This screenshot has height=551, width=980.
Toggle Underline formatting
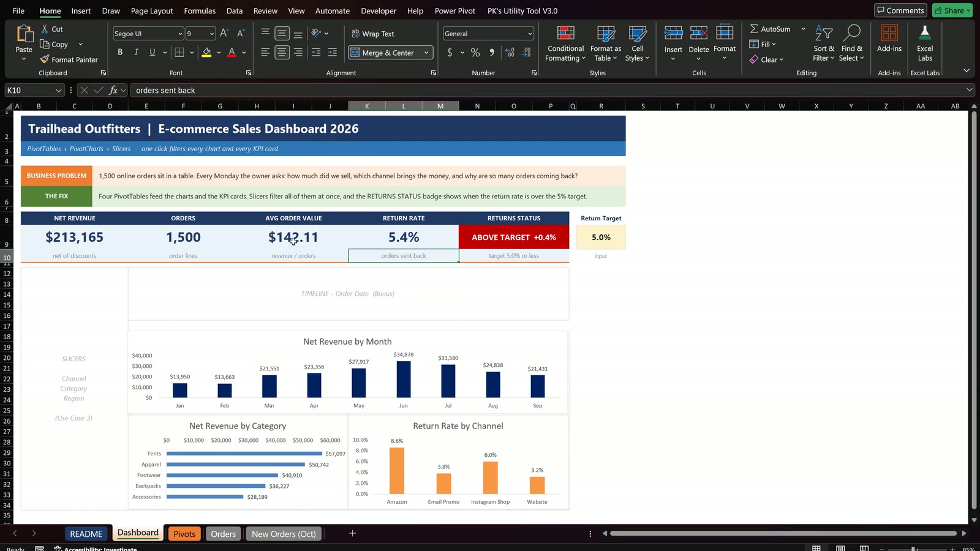coord(152,53)
